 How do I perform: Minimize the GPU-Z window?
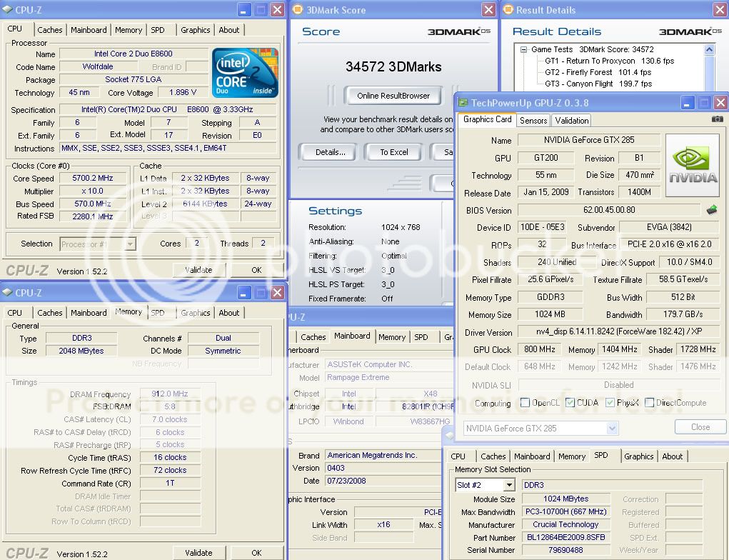point(688,102)
